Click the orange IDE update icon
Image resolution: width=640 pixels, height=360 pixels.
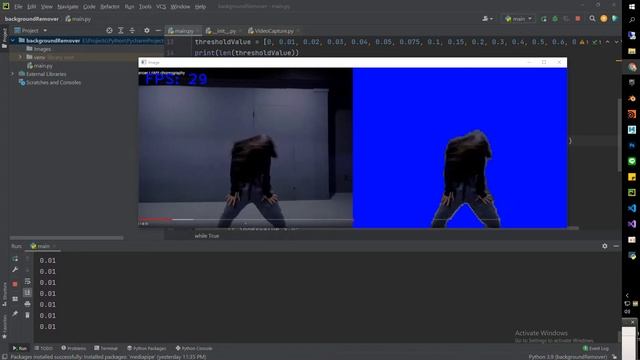[604, 19]
